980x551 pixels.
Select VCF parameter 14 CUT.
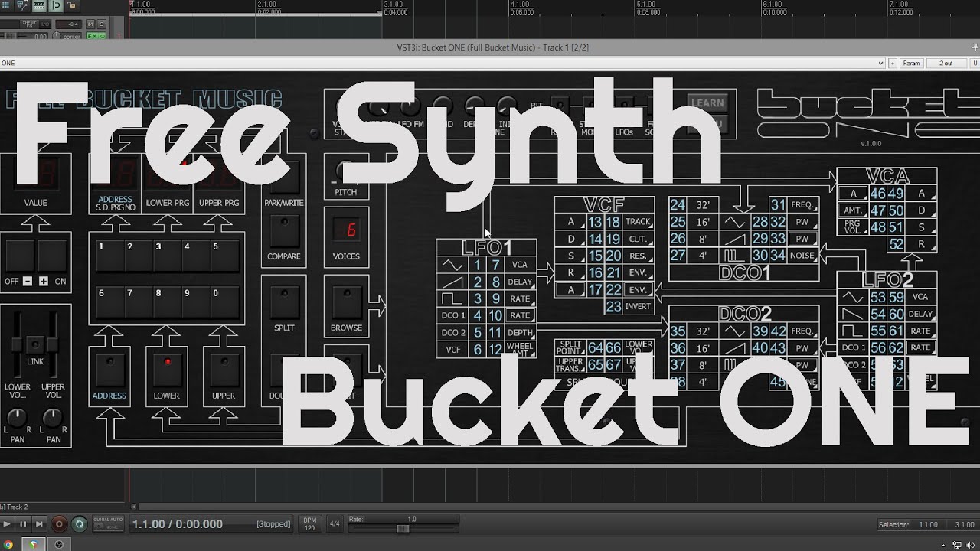click(x=595, y=239)
